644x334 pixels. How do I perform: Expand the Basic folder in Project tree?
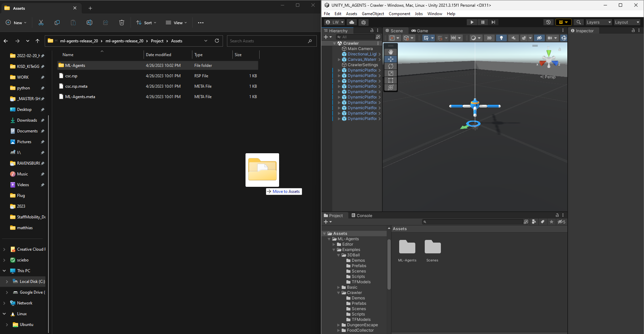[x=339, y=287]
